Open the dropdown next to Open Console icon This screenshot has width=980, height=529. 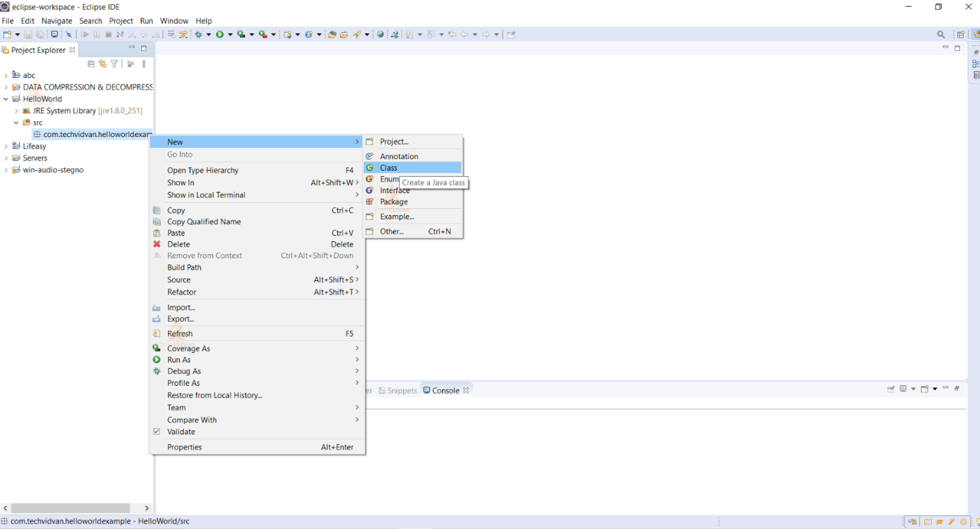pyautogui.click(x=935, y=389)
